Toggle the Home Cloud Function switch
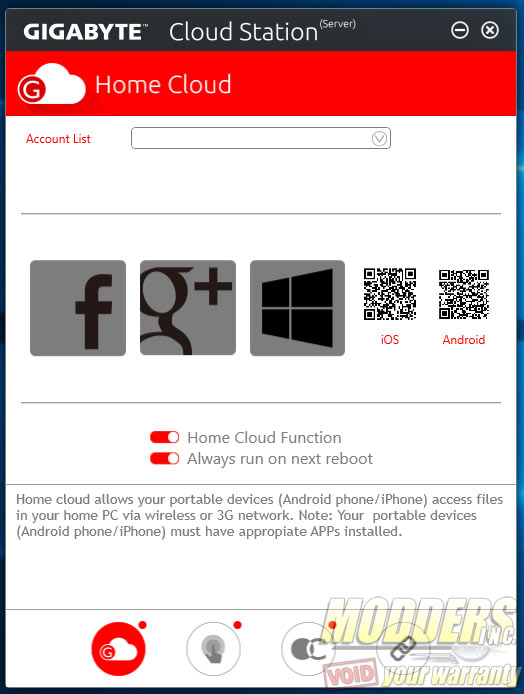Image resolution: width=524 pixels, height=694 pixels. click(x=165, y=437)
